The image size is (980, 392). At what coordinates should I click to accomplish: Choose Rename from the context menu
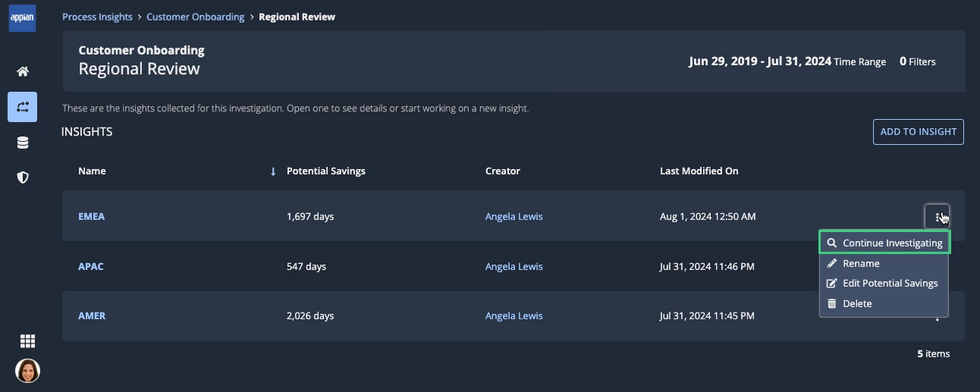pos(884,263)
